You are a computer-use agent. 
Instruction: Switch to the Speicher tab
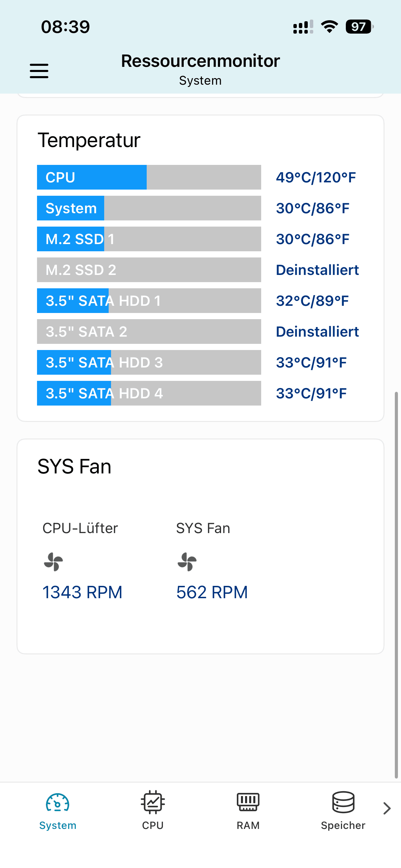pos(343,811)
